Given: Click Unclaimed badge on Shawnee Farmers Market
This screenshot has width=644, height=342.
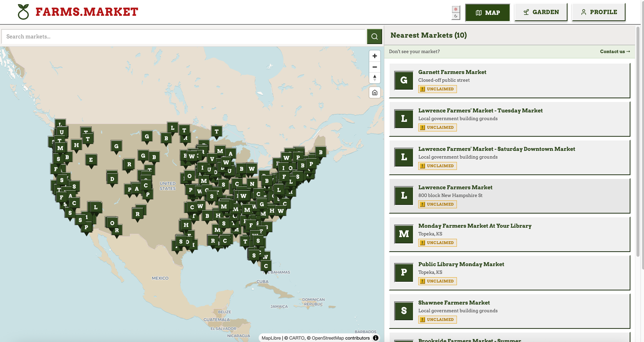Looking at the screenshot, I should 437,320.
